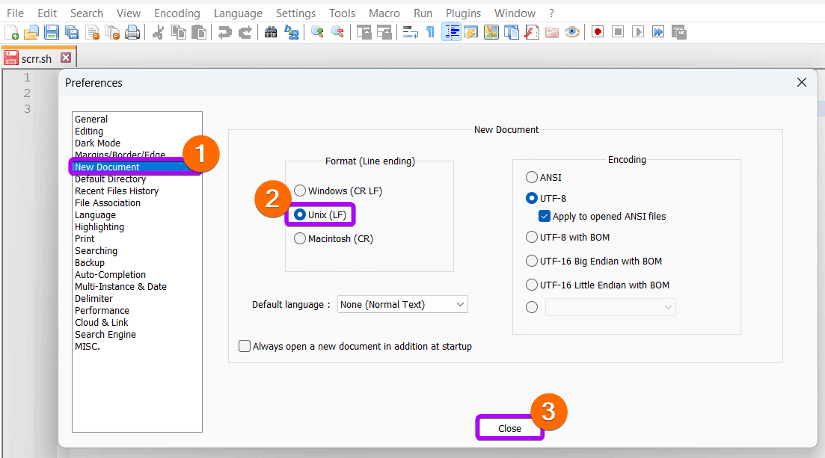Select Cloud & Link category
This screenshot has height=458, width=825.
click(x=101, y=323)
